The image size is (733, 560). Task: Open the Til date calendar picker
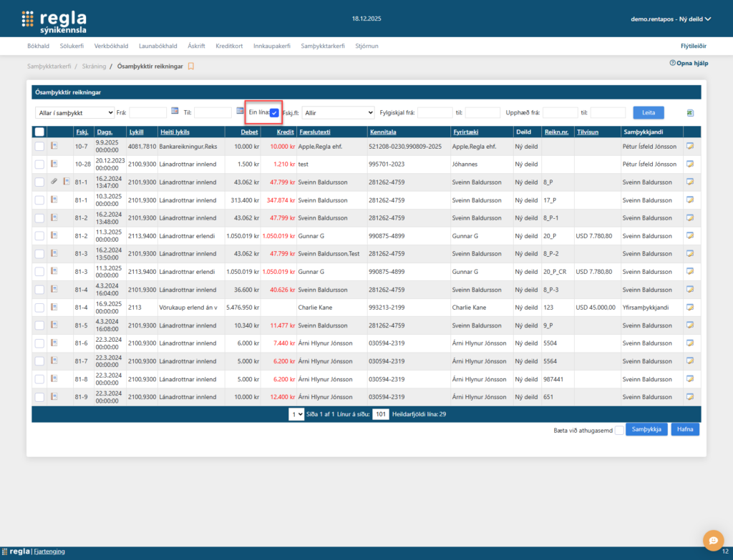point(240,112)
